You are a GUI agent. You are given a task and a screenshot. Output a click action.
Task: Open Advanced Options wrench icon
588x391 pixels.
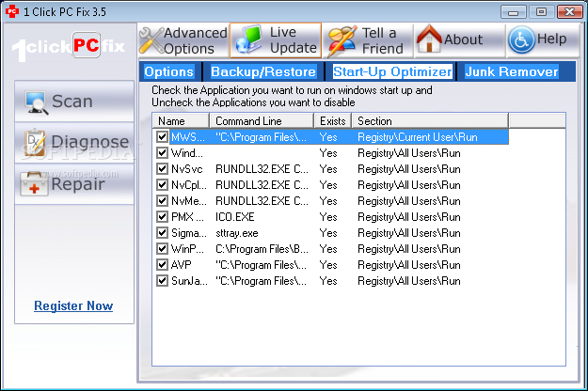151,40
